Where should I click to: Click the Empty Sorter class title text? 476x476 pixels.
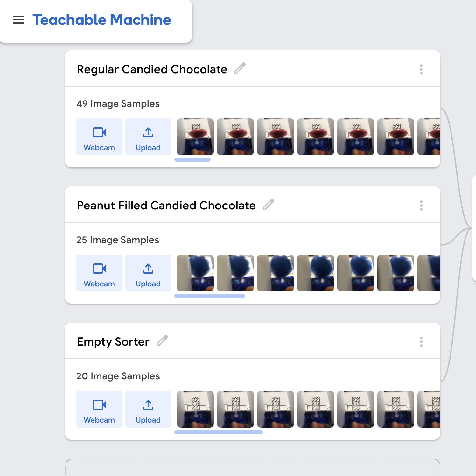(x=113, y=342)
